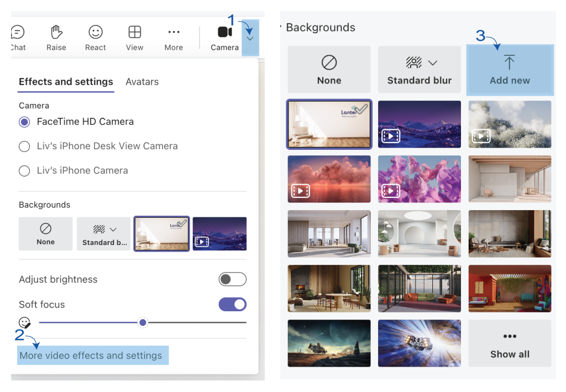Select the red colorful patio background
This screenshot has height=392, width=566.
(510, 289)
